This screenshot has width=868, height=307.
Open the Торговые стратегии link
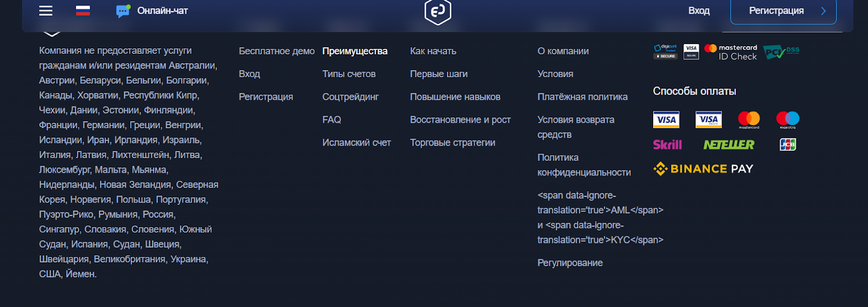click(452, 142)
